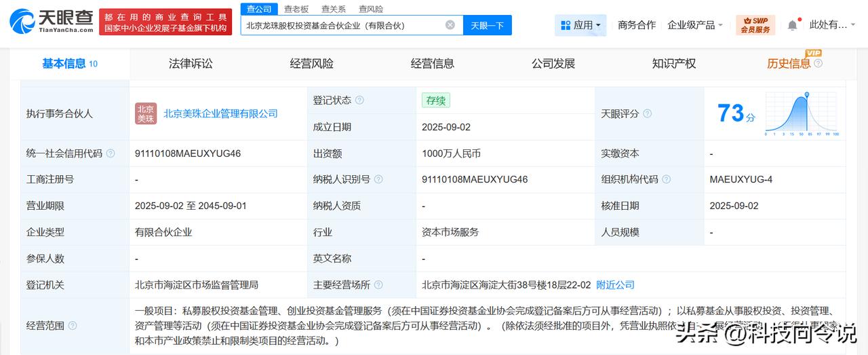
Task: Switch to the 公司发展 tab
Action: tap(553, 63)
